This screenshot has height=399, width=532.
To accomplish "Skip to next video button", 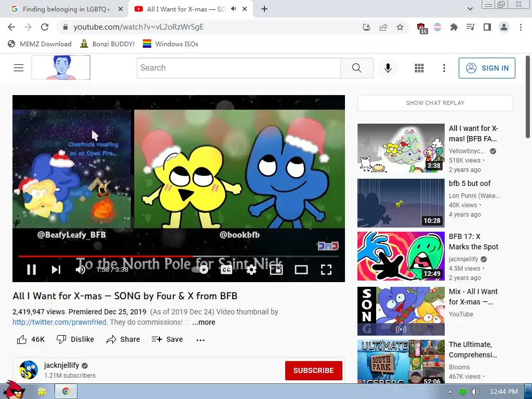I will [x=56, y=270].
